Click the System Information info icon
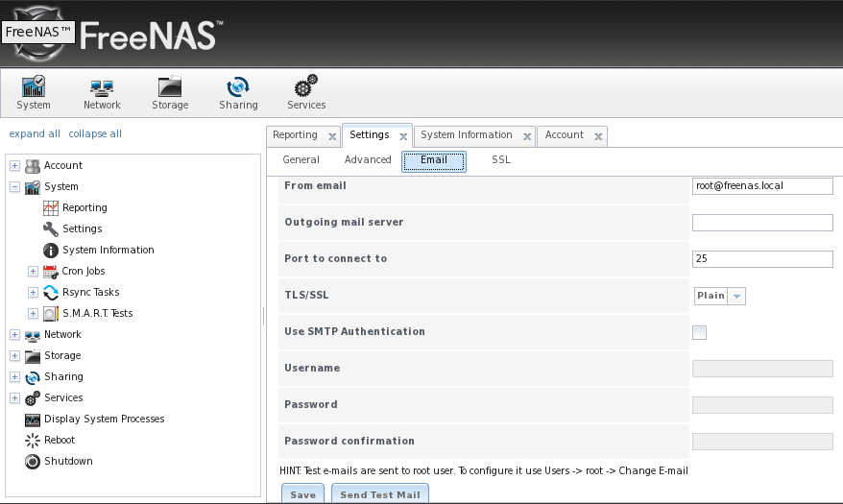 51,251
